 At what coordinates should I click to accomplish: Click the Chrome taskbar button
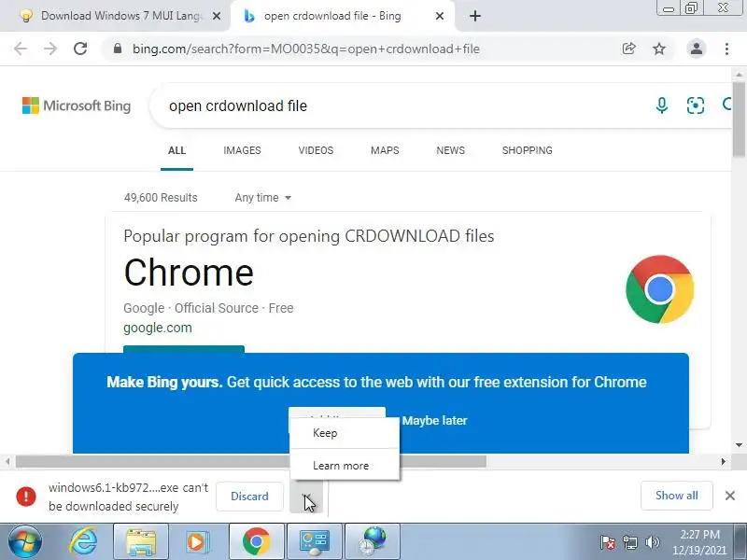coord(256,542)
